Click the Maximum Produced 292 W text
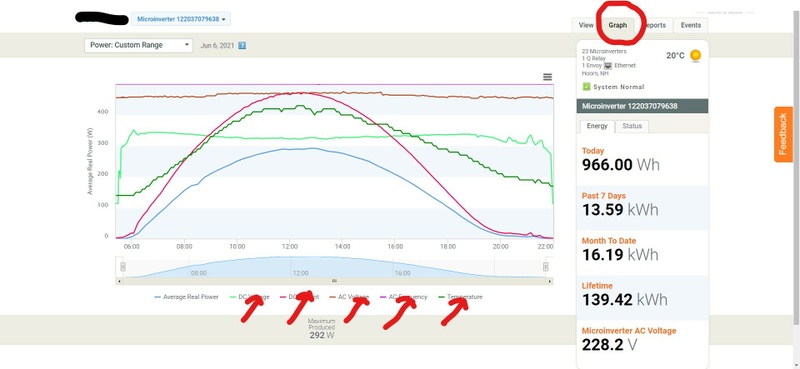The image size is (800, 369). pos(322,329)
